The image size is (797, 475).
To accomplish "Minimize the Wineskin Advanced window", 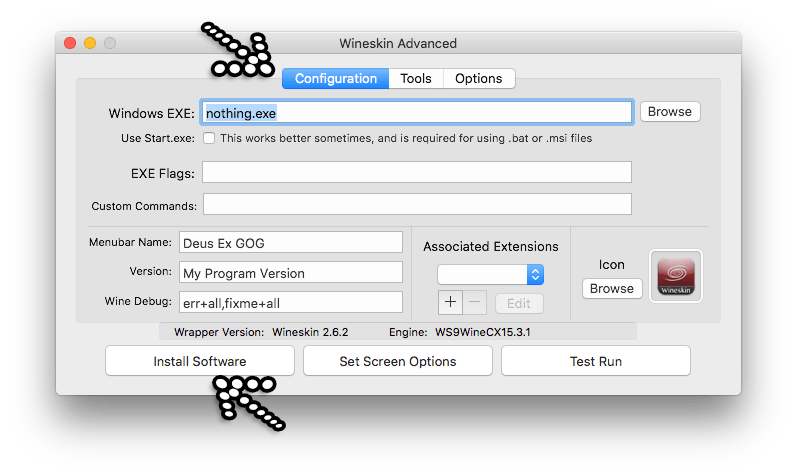I will click(x=90, y=43).
